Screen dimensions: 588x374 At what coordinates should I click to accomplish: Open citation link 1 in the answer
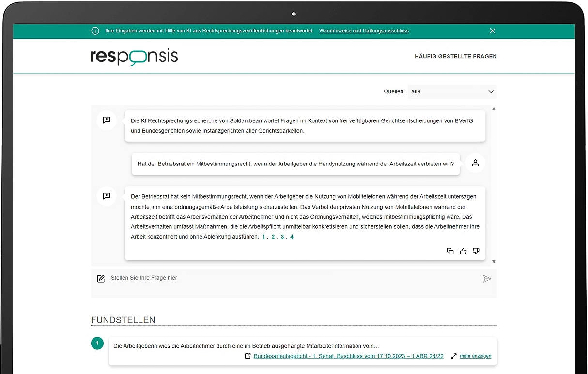coord(264,237)
